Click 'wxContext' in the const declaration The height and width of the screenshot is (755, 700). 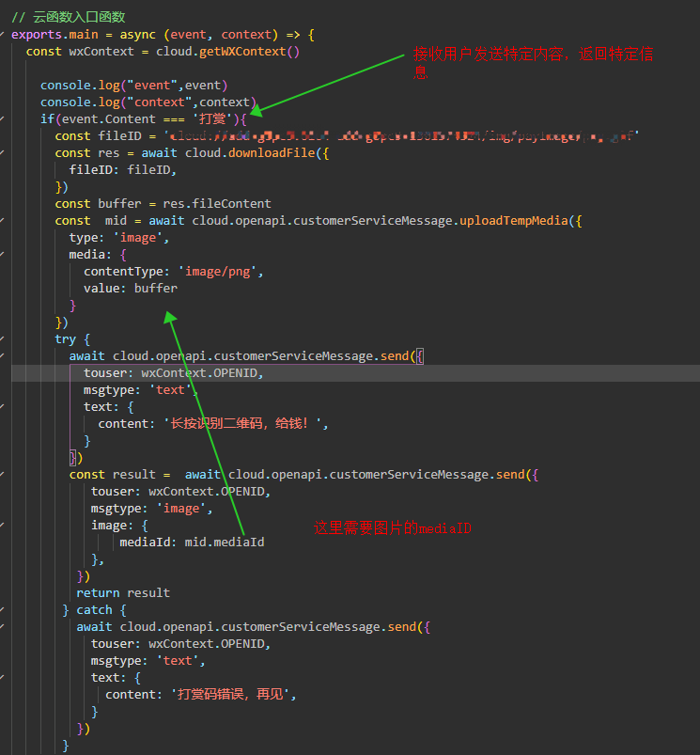point(101,52)
